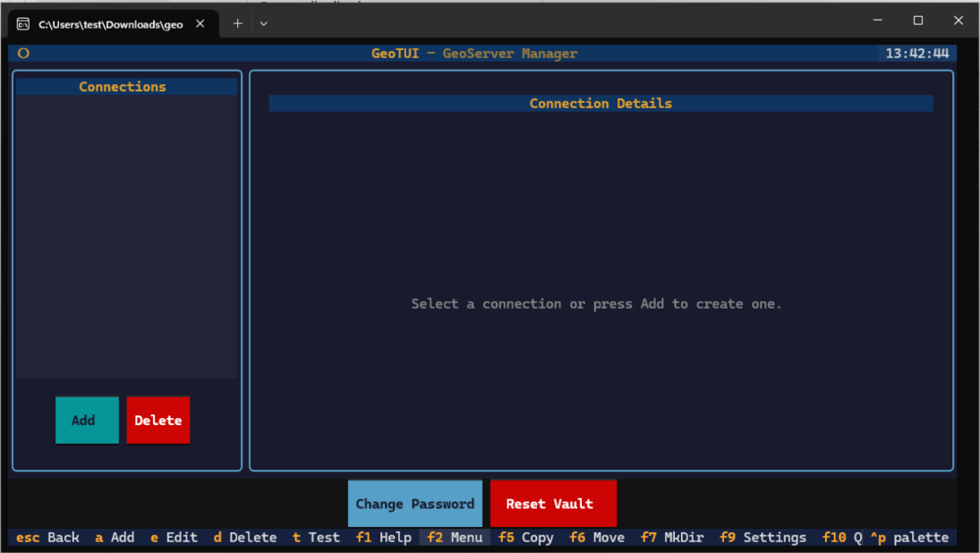Click the circle icon in GeoTUI header
980x553 pixels.
pyautogui.click(x=24, y=53)
